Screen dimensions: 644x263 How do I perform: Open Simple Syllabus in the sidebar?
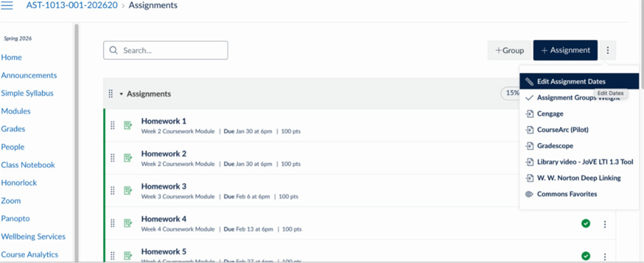pos(27,93)
